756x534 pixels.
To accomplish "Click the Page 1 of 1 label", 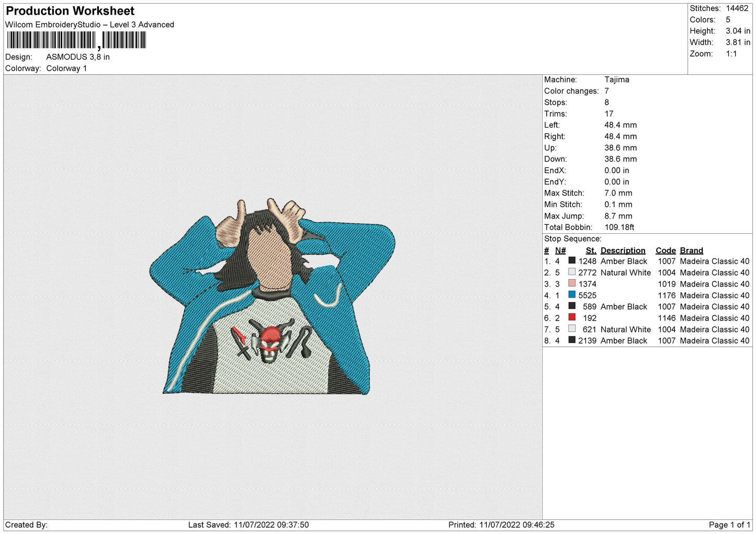I will tap(729, 525).
